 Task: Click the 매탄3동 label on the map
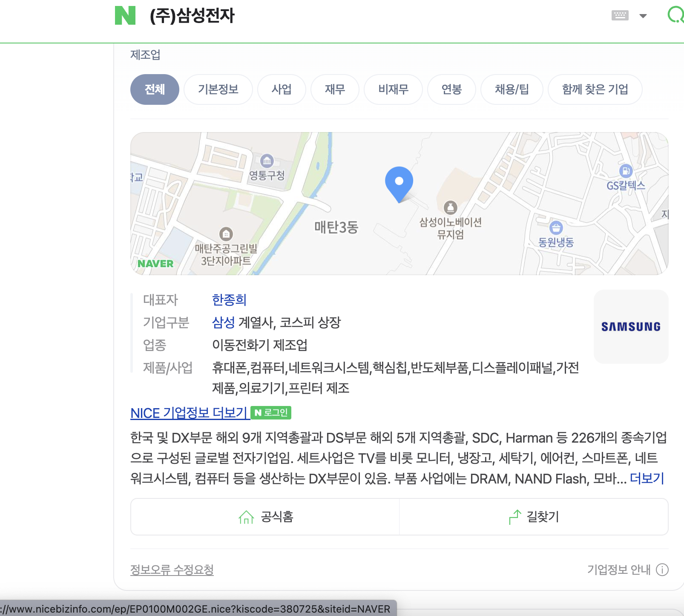(x=336, y=227)
